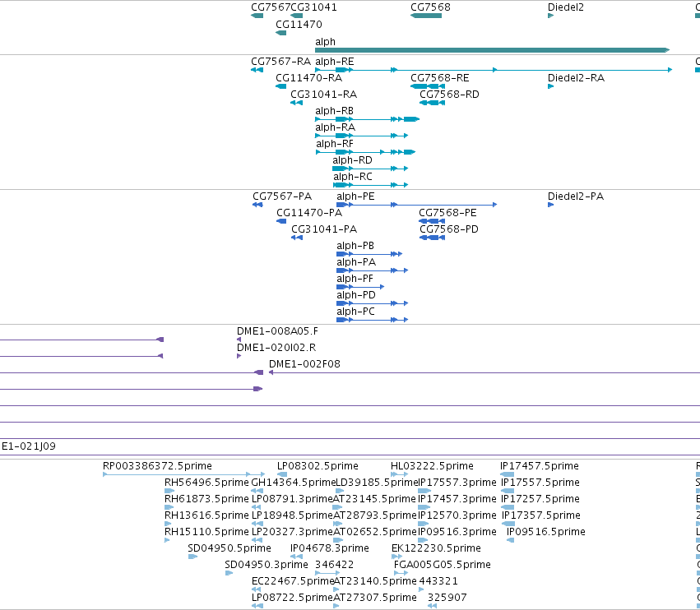The height and width of the screenshot is (610, 700).
Task: Select EST IP17257.5prime
Action: [508, 507]
